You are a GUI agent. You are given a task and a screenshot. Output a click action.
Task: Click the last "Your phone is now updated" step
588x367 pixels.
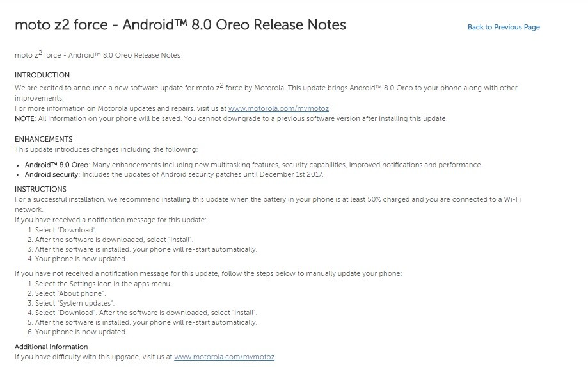tap(81, 332)
